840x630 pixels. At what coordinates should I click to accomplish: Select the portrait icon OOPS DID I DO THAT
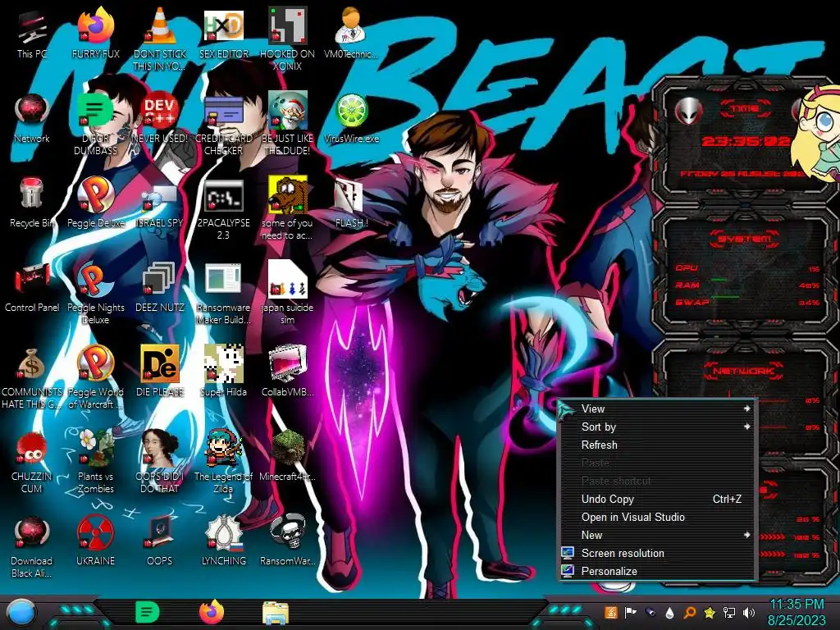point(160,449)
